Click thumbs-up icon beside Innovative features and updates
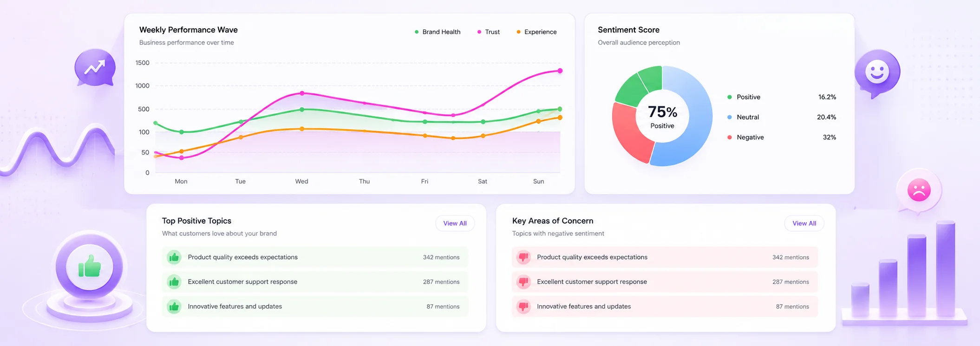The height and width of the screenshot is (346, 980). [x=174, y=307]
